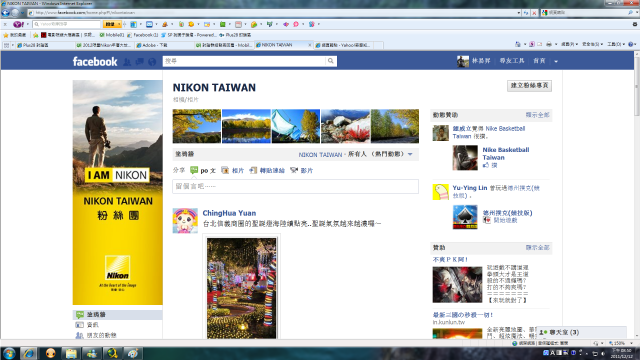Image resolution: width=640 pixels, height=360 pixels.
Task: Open the facebook(1) favorites bar link
Action: 142,35
